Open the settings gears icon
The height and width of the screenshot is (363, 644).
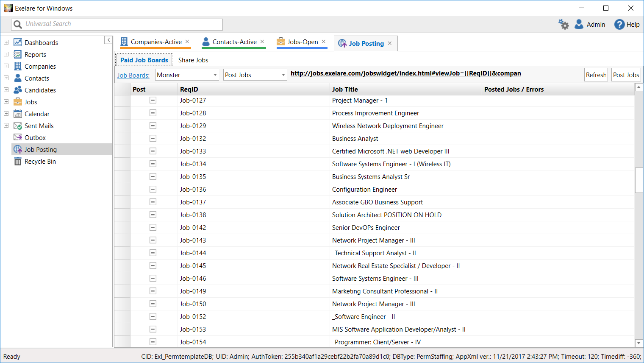click(563, 24)
